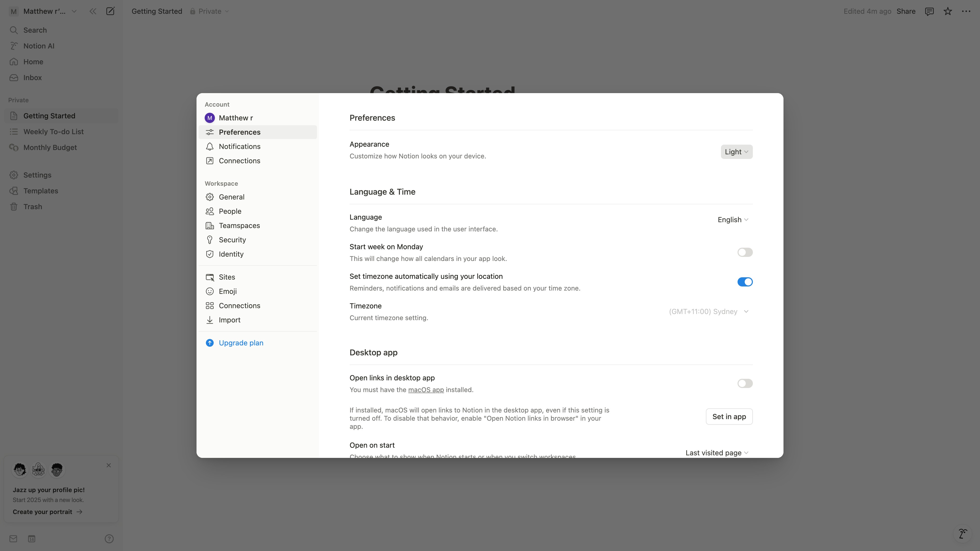Viewport: 980px width, 551px height.
Task: Open the help question mark icon
Action: (x=109, y=539)
